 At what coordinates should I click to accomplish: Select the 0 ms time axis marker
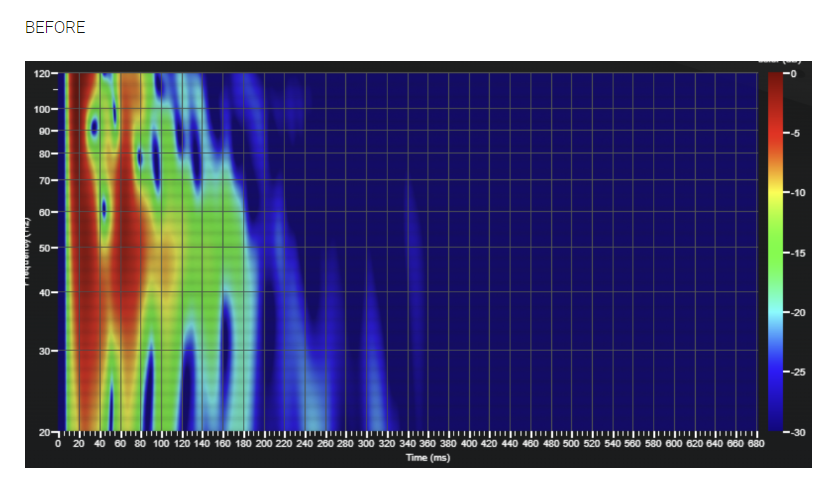pyautogui.click(x=59, y=443)
